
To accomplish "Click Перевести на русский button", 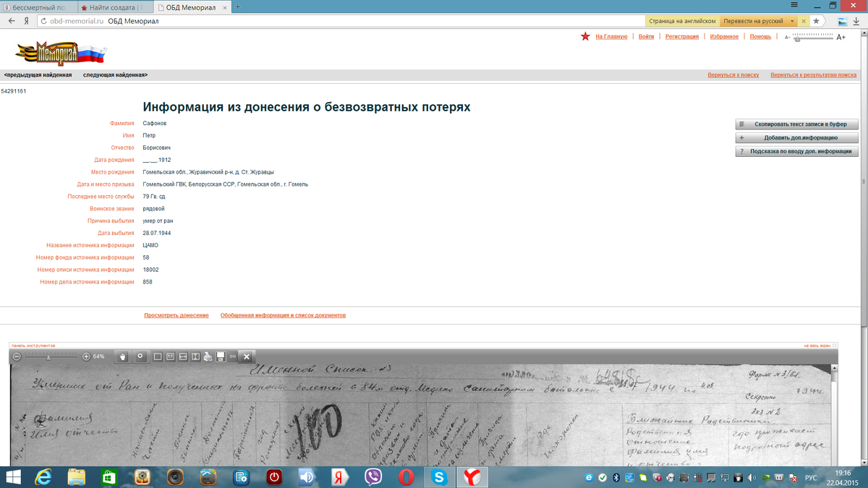I will [753, 21].
